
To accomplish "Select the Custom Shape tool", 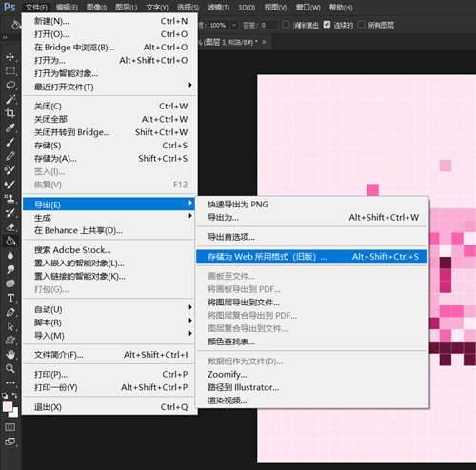I will coord(10,341).
